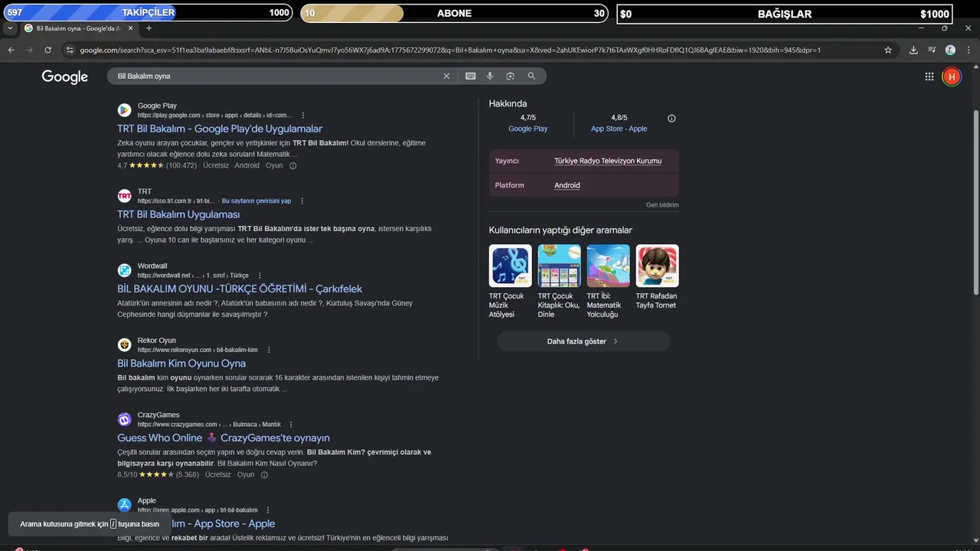Open more options for Wordwall result

pos(260,275)
